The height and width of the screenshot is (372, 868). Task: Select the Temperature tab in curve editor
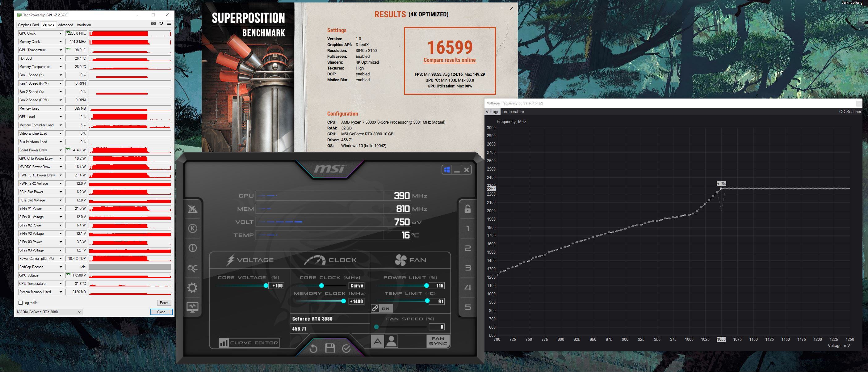(x=513, y=112)
